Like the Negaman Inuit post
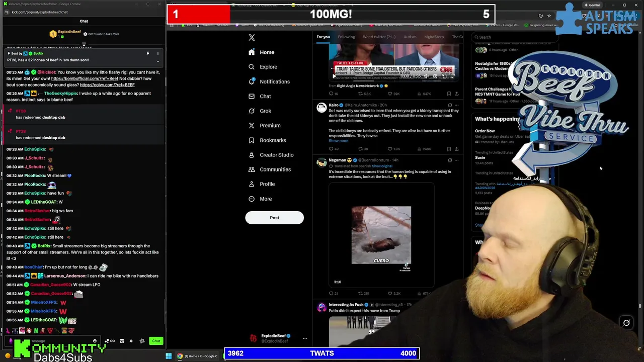The height and width of the screenshot is (362, 644). [x=390, y=293]
